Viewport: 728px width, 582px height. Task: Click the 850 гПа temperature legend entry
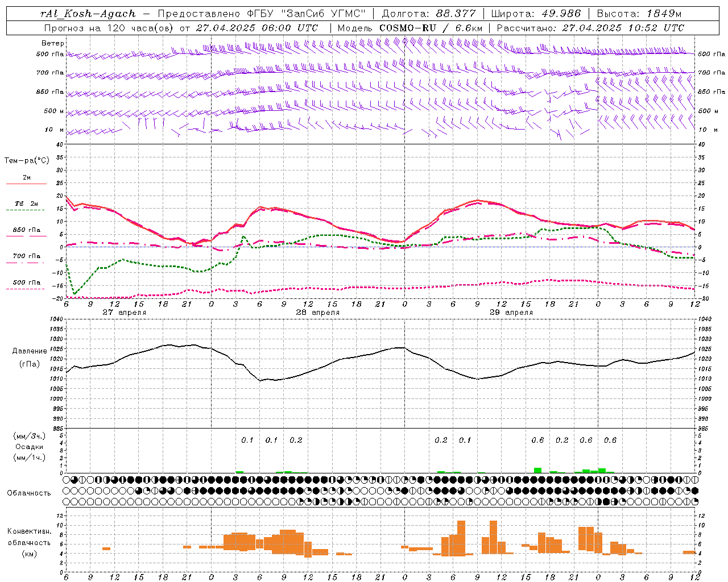point(26,232)
